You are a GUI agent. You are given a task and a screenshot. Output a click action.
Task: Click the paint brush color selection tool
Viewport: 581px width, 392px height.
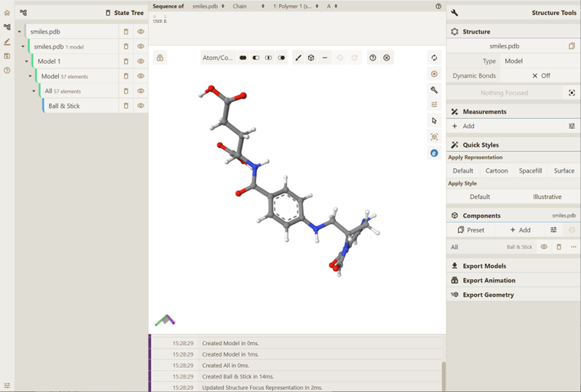(298, 58)
